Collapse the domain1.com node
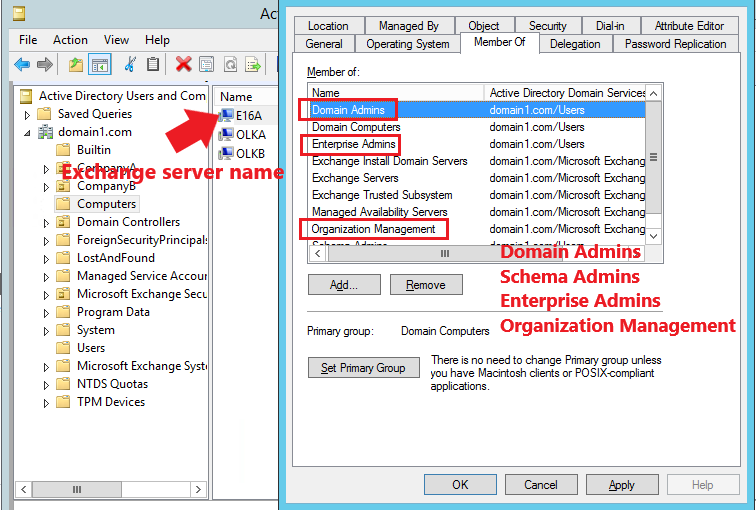Screen dimensions: 756x510 pyautogui.click(x=27, y=133)
